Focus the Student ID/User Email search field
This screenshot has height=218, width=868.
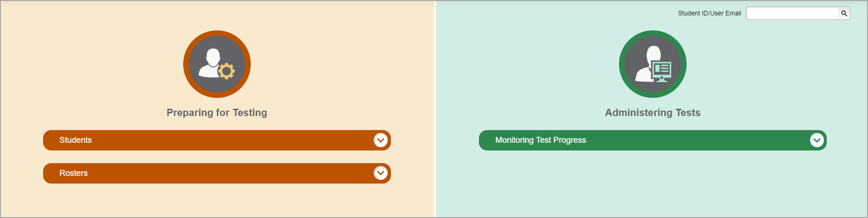(792, 14)
